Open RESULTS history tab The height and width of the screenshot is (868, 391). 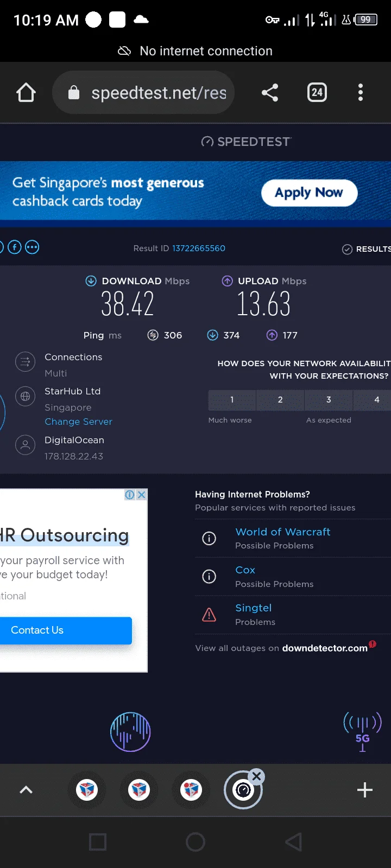tap(366, 249)
